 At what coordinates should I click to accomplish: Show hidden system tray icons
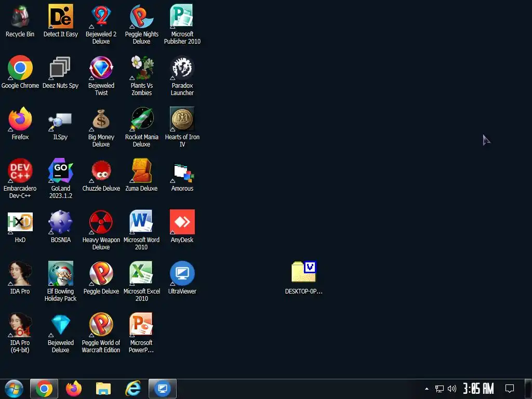pos(427,389)
